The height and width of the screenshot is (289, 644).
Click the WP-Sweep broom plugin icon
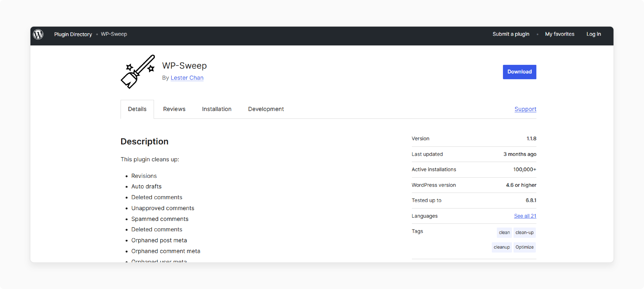tap(138, 72)
